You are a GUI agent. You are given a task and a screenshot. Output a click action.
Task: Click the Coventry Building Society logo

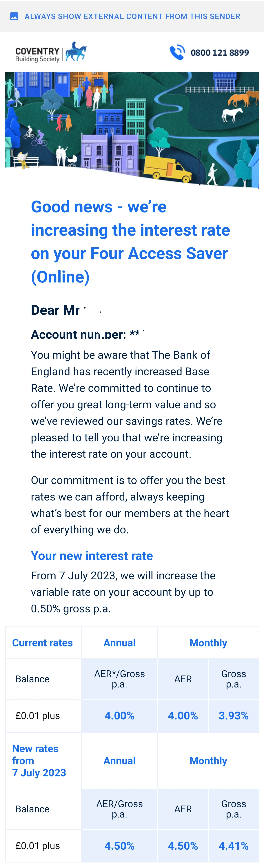[x=51, y=52]
